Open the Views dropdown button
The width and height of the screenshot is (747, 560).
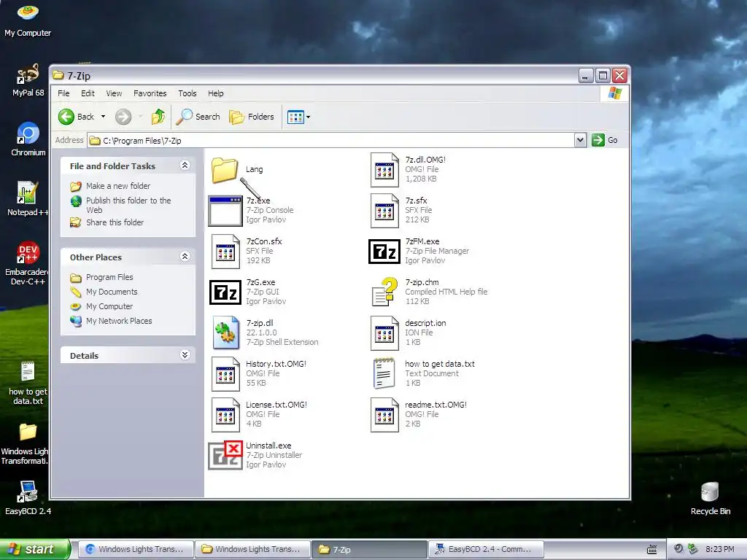tap(298, 117)
